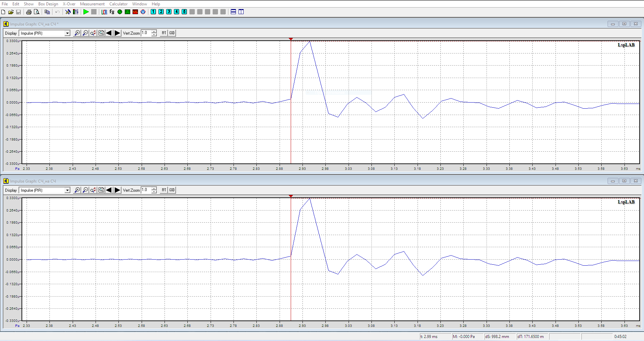Toggle memory slot 5 button
The width and height of the screenshot is (644, 341).
click(184, 12)
